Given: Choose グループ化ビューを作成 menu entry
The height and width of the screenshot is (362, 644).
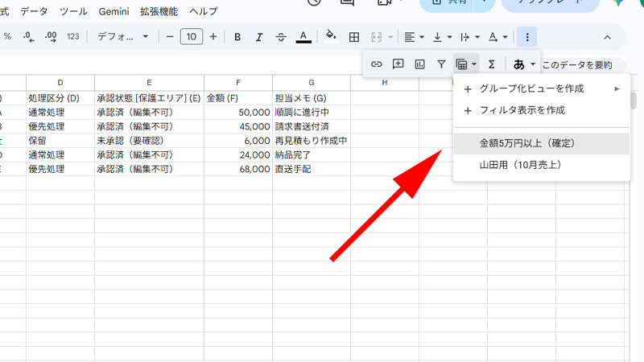Looking at the screenshot, I should [541, 88].
